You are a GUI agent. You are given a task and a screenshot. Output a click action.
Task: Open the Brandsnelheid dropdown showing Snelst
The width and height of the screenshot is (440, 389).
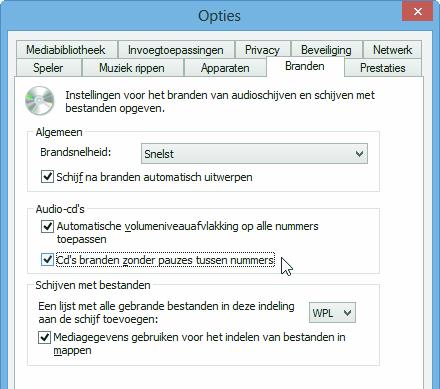coord(254,154)
